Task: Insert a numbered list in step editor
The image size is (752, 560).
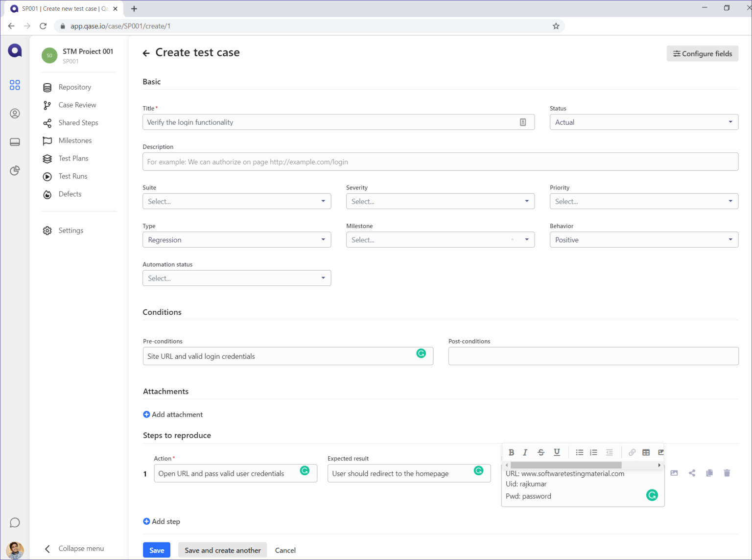Action: click(x=593, y=452)
